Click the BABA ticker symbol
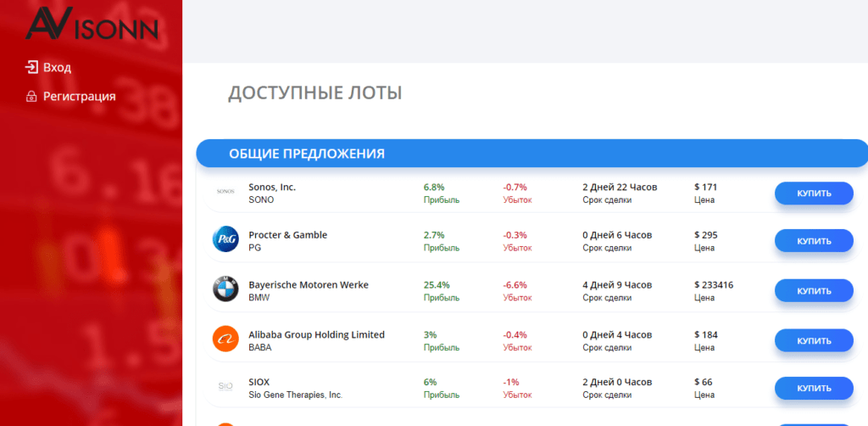Viewport: 868px width, 426px height. [x=260, y=347]
